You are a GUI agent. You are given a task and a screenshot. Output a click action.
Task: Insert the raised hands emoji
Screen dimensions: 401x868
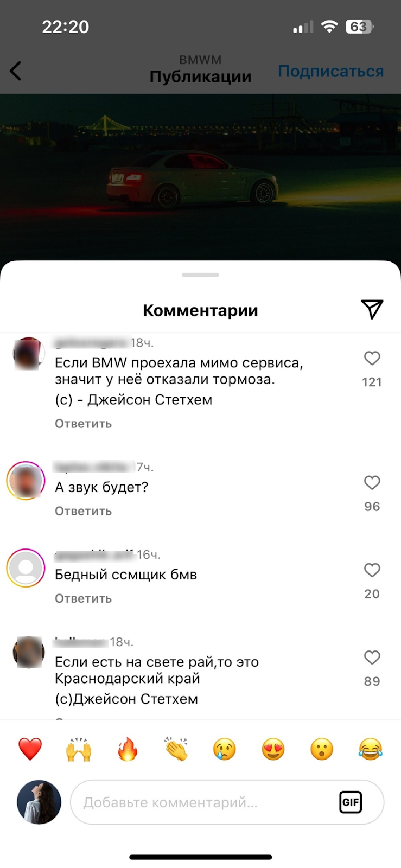point(79,749)
